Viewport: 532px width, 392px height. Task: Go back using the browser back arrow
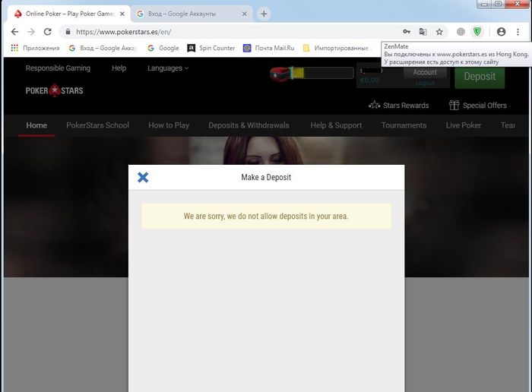(14, 32)
